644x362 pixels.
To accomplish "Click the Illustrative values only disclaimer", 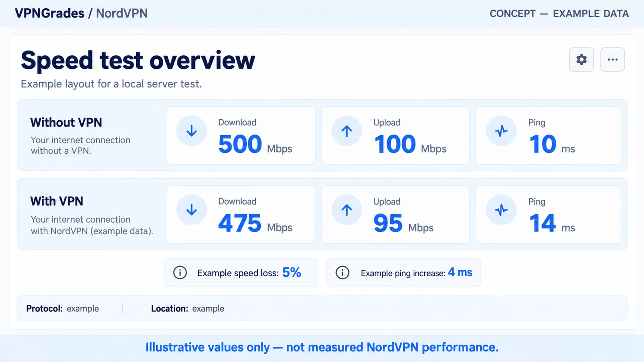I will 322,347.
